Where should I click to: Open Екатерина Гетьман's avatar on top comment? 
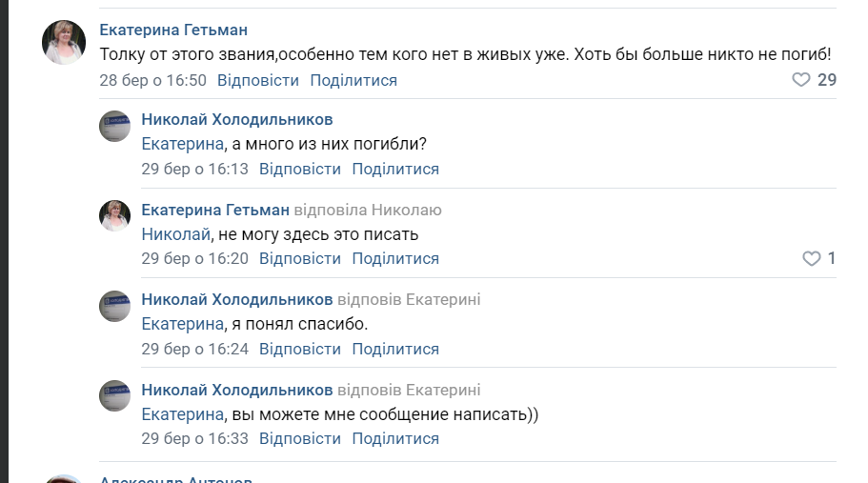[65, 42]
